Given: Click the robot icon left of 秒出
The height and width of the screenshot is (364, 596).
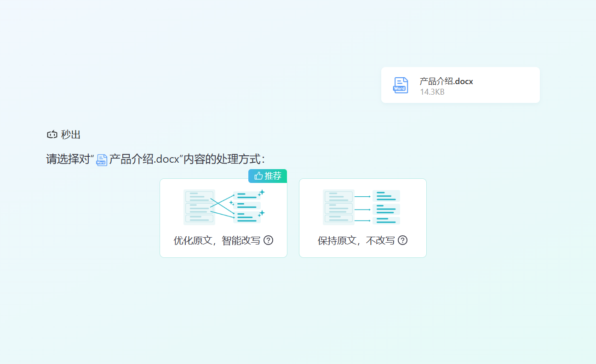Looking at the screenshot, I should (52, 135).
